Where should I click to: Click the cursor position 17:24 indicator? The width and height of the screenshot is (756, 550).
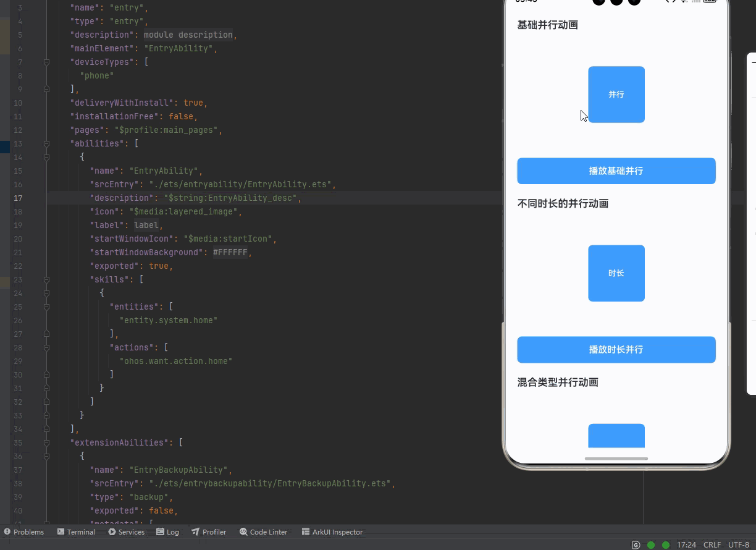point(686,545)
